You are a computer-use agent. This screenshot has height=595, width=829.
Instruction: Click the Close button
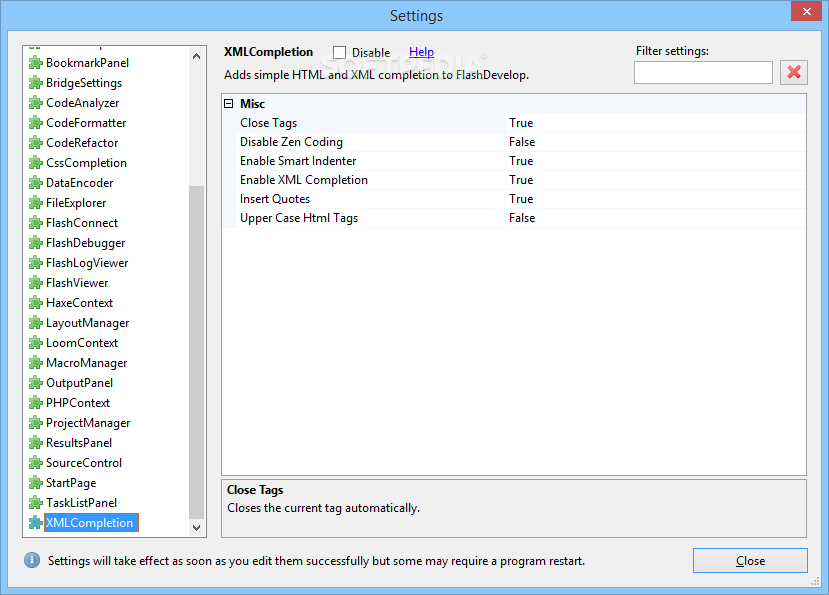pyautogui.click(x=750, y=561)
